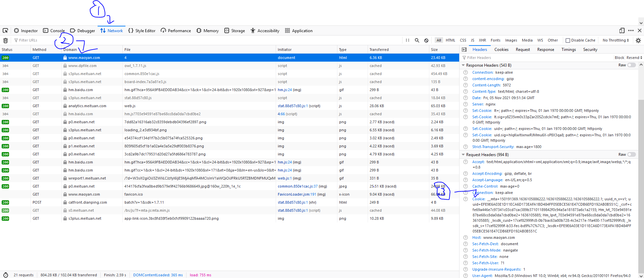Click help icon beside Cache-Control header
The image size is (644, 278).
click(466, 186)
